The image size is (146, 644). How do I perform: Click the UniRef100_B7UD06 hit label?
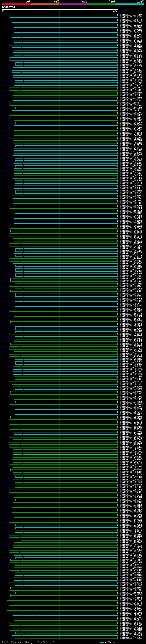pyautogui.click(x=131, y=100)
